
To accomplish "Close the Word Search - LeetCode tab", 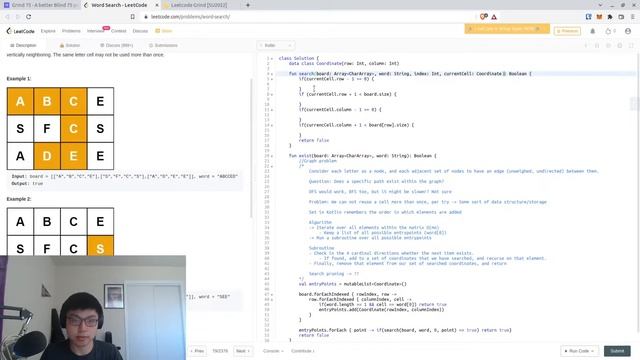I will coord(157,5).
